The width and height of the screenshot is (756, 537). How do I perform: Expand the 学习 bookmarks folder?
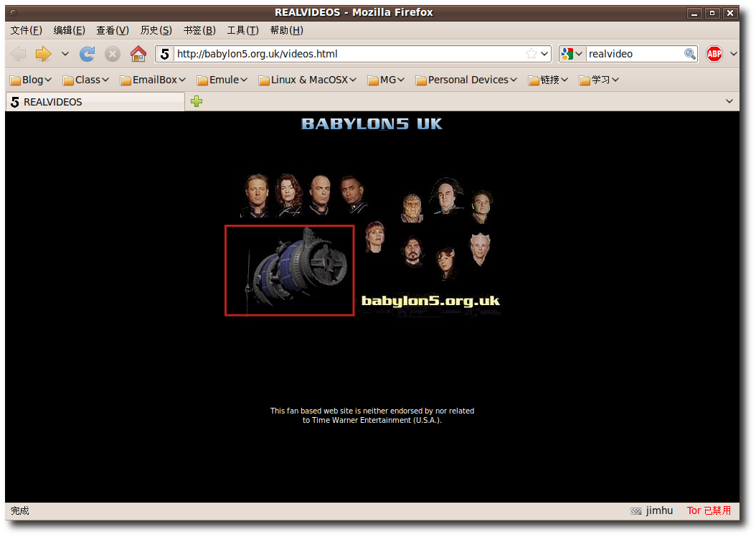click(x=600, y=80)
